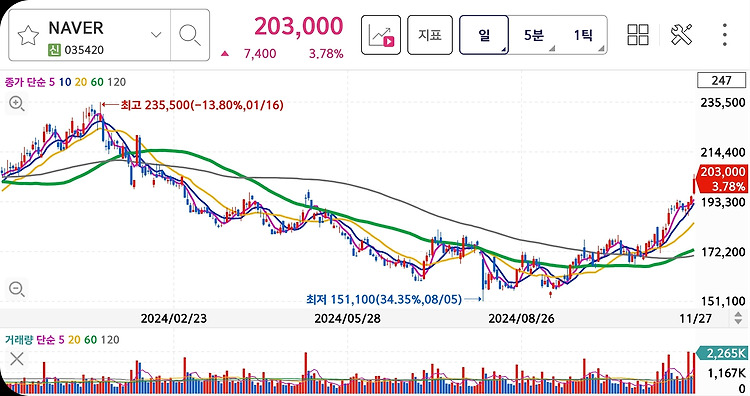The image size is (750, 396).
Task: Add NAVER to favorites with star icon
Action: coord(28,36)
